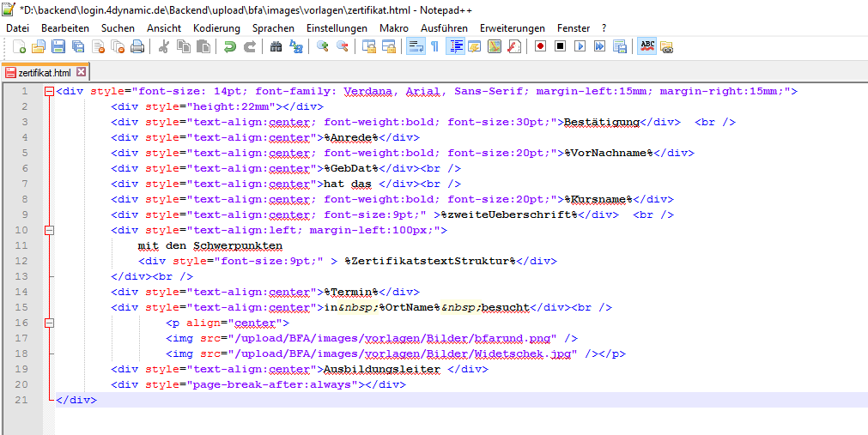Image resolution: width=868 pixels, height=435 pixels.
Task: Click the Print icon in the toolbar
Action: pyautogui.click(x=137, y=46)
